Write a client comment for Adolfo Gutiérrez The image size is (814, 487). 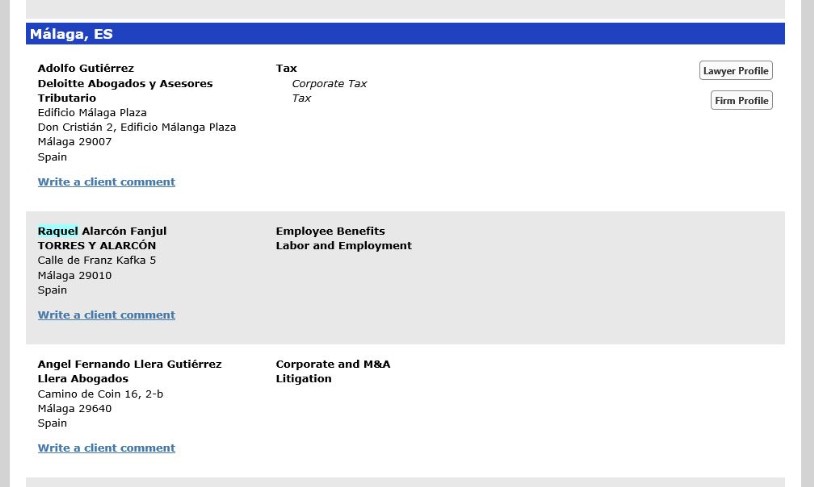[x=106, y=182]
